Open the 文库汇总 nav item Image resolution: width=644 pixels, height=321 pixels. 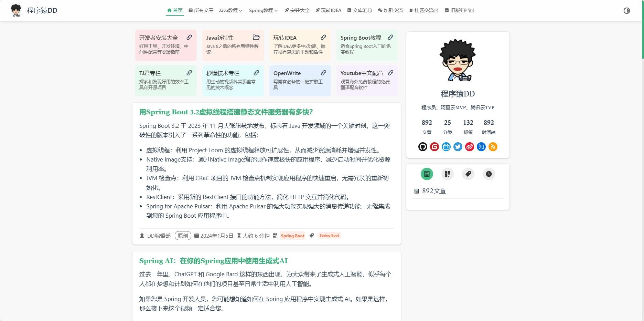click(359, 10)
